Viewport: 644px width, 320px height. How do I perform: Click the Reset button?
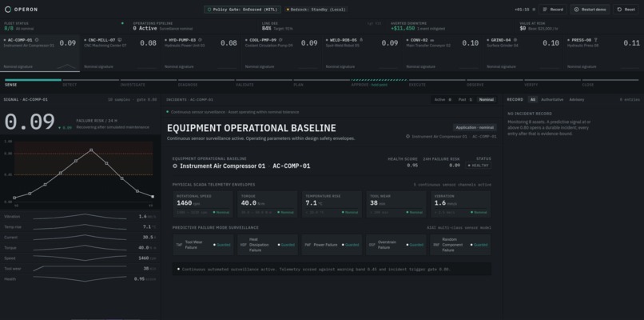[626, 10]
